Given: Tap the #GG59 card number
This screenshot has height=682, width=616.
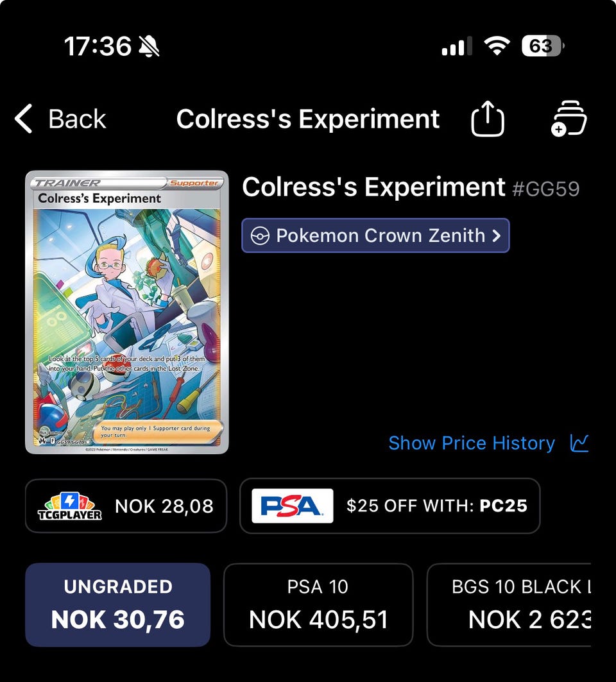Looking at the screenshot, I should pos(546,189).
